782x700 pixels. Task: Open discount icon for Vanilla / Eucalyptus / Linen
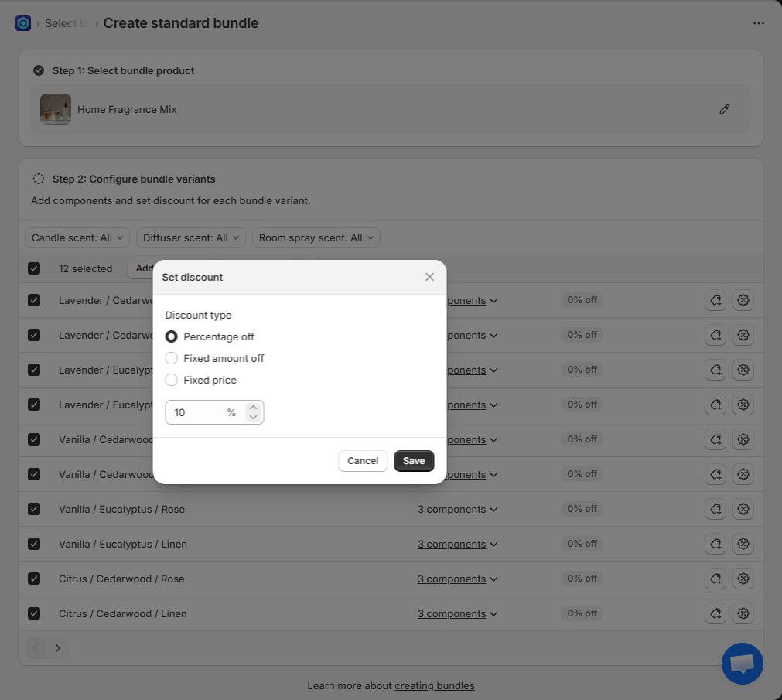click(x=743, y=544)
